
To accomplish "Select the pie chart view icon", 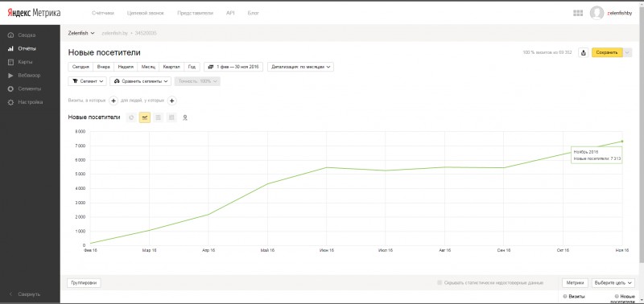I will (131, 117).
